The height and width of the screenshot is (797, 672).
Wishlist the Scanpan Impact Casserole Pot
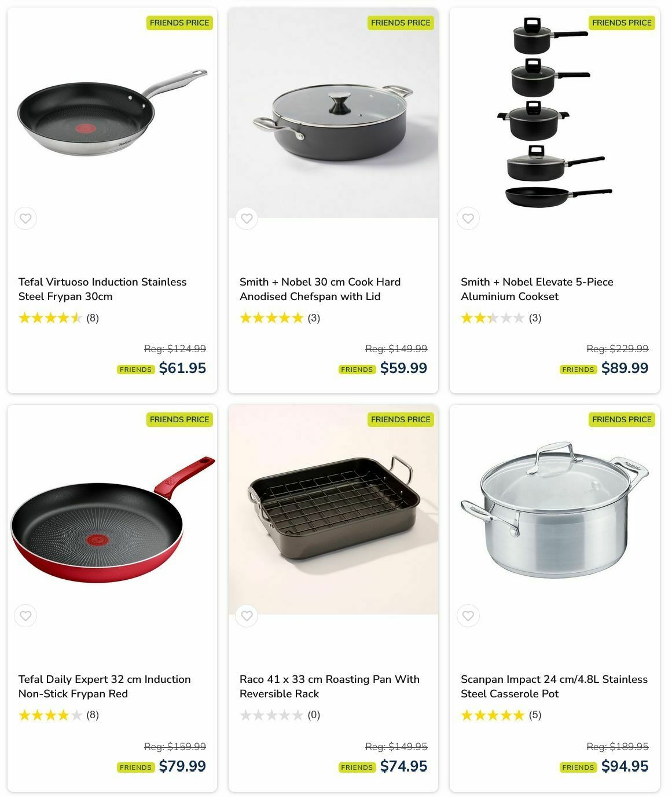[x=468, y=616]
